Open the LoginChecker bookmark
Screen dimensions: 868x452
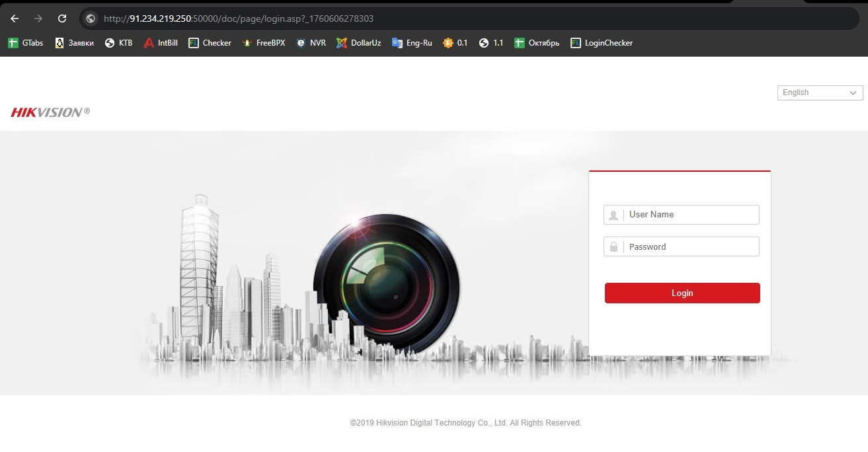pyautogui.click(x=602, y=43)
